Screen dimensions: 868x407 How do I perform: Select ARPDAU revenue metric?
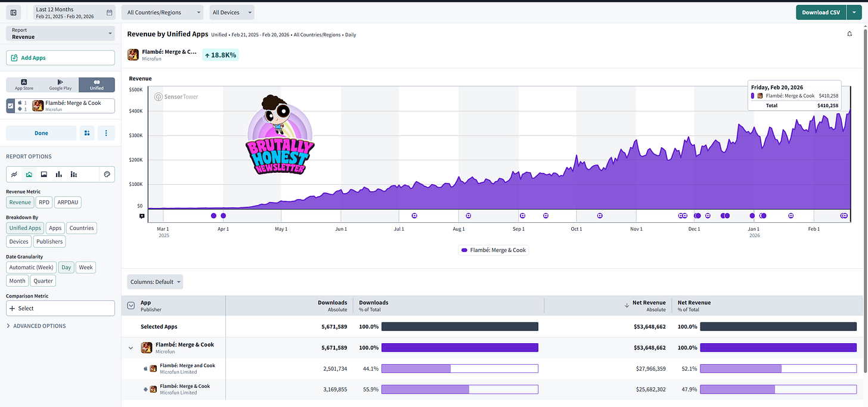click(67, 202)
